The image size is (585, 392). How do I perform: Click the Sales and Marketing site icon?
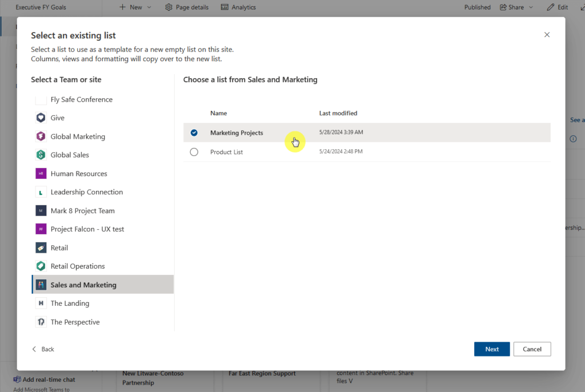coord(41,285)
